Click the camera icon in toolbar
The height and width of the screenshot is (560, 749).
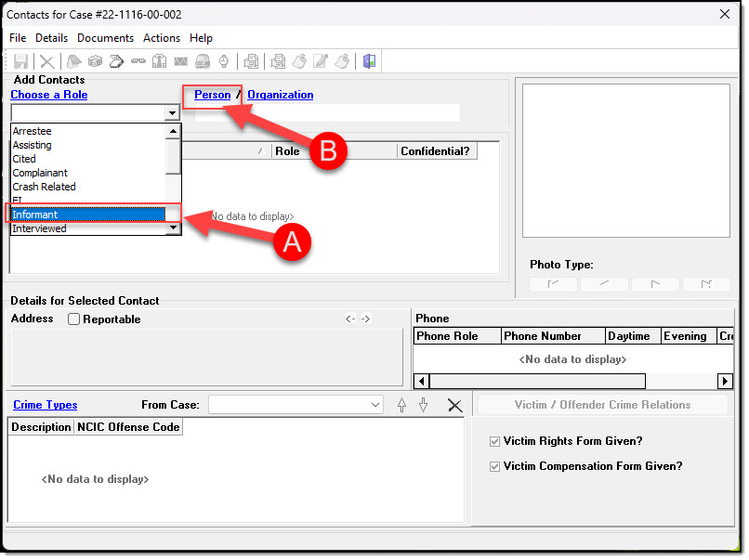coord(95,62)
